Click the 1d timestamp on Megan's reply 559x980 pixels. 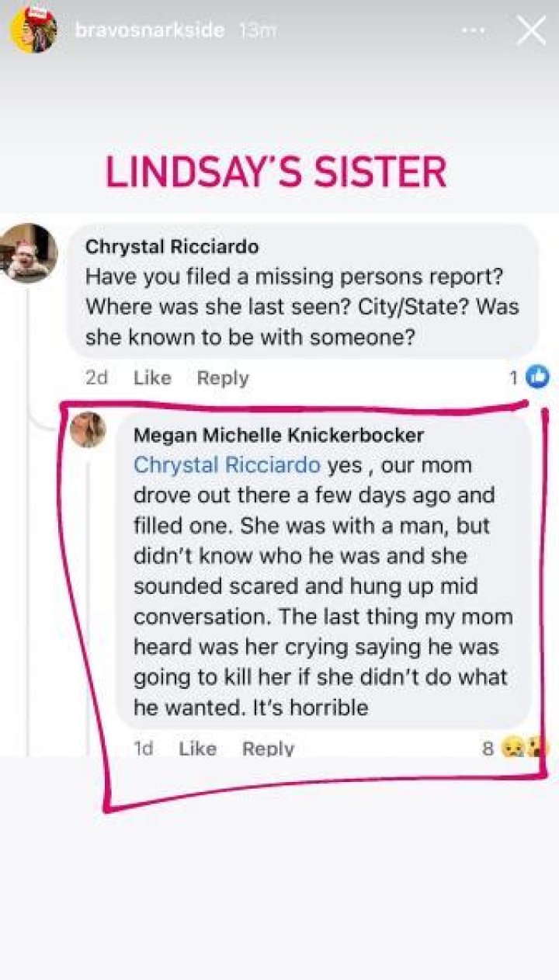tap(144, 749)
